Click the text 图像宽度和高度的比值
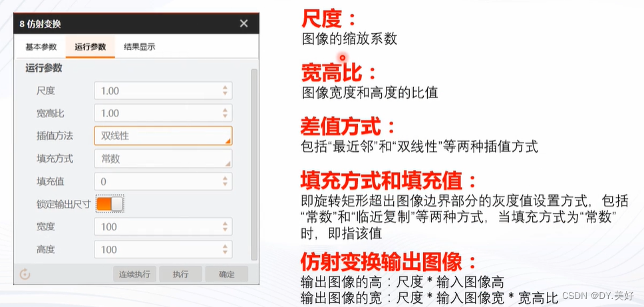 (x=370, y=93)
